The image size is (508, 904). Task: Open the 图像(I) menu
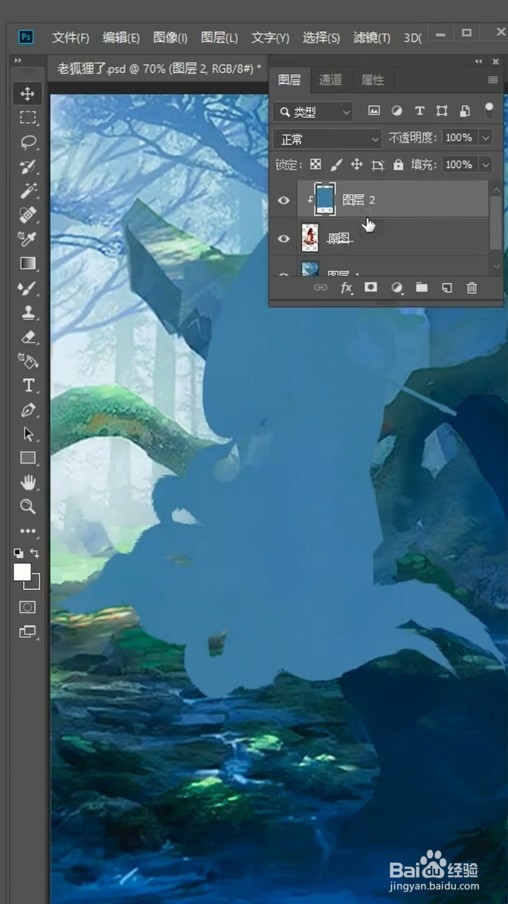(170, 38)
